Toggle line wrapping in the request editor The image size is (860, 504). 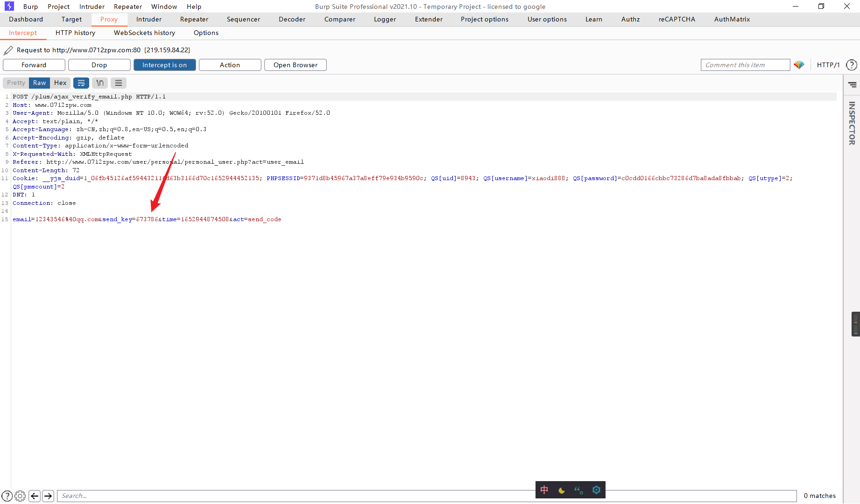[x=81, y=83]
